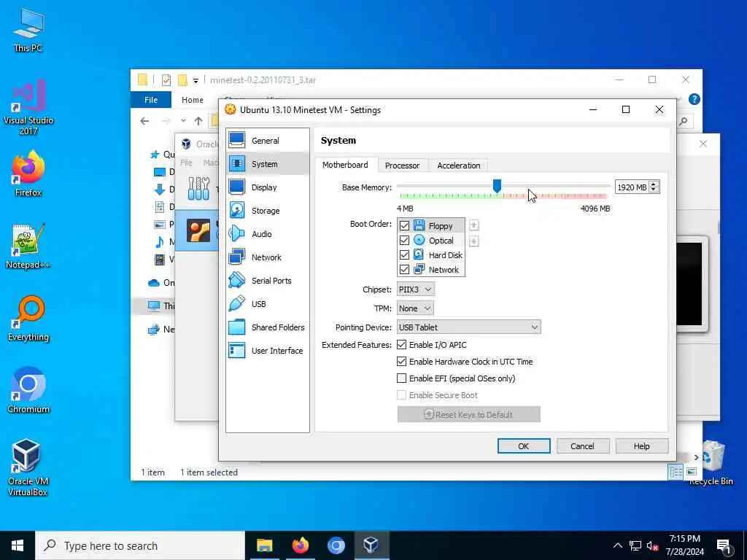
Task: Open Audio settings category
Action: 267,234
